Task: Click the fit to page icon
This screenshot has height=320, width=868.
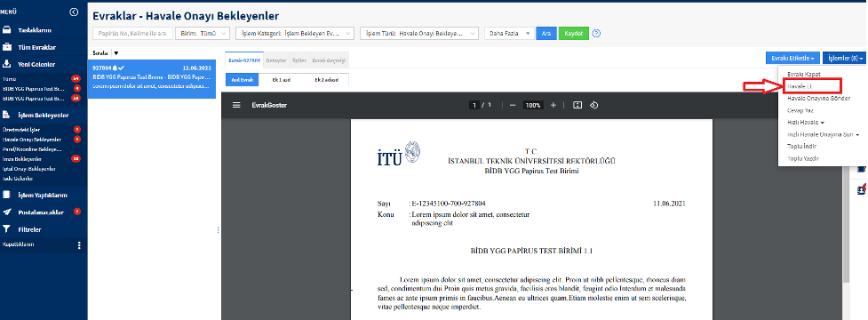Action: tap(577, 105)
